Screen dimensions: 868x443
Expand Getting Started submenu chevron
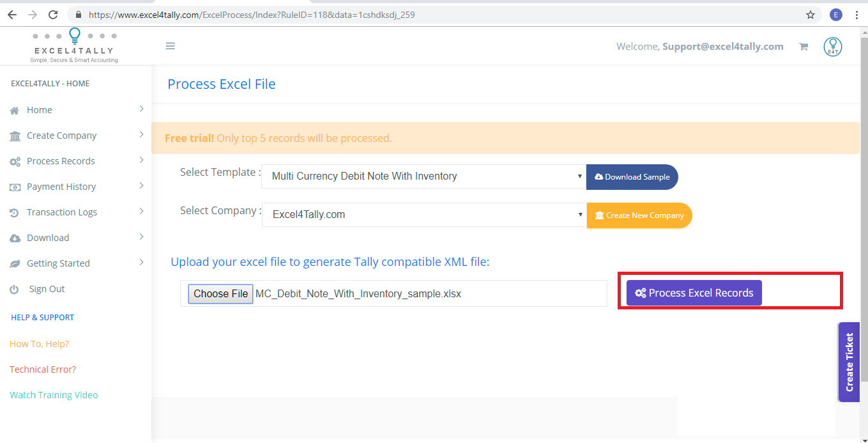pos(141,263)
